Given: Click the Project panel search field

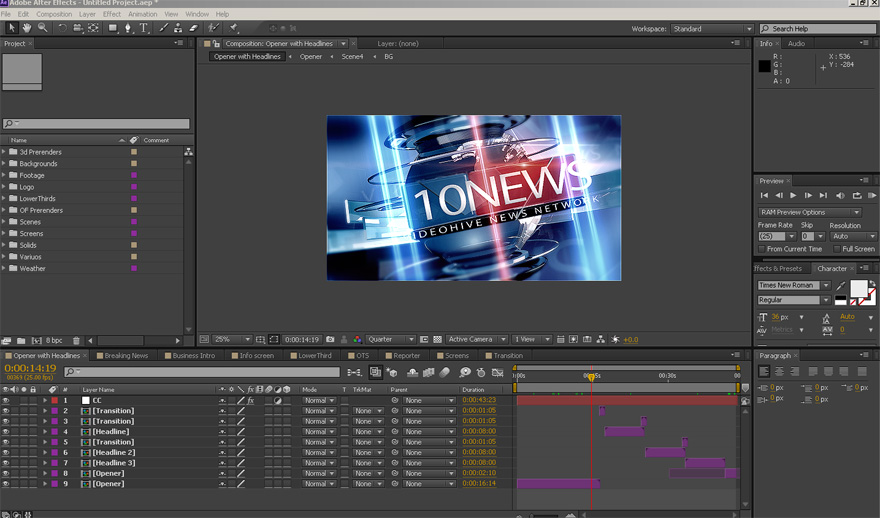Looking at the screenshot, I should pyautogui.click(x=96, y=123).
